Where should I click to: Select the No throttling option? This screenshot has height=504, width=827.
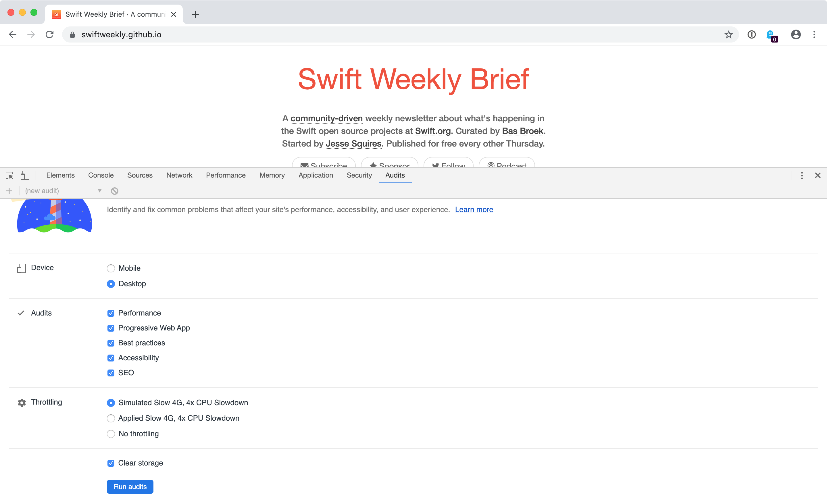click(111, 434)
